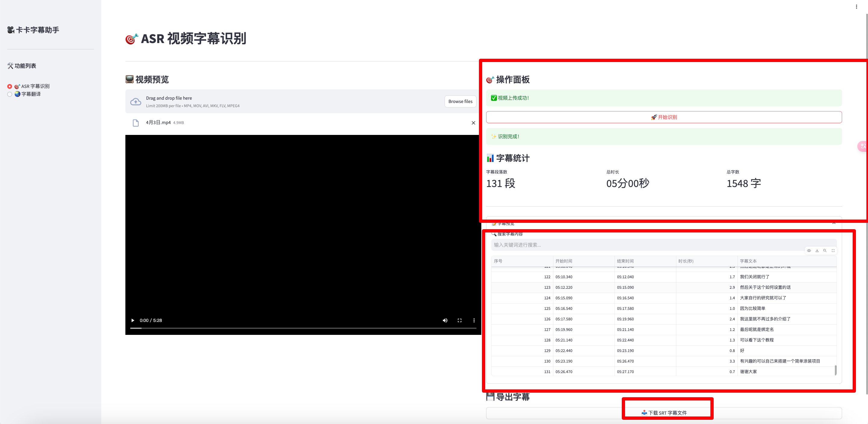Image resolution: width=868 pixels, height=424 pixels.
Task: Sort table by 开始时间 column header
Action: 564,261
